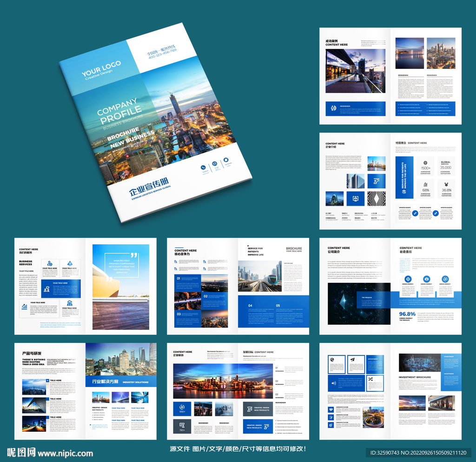Open the wide night city panorama photo
Viewport: 476px width, 462px height.
tap(223, 381)
